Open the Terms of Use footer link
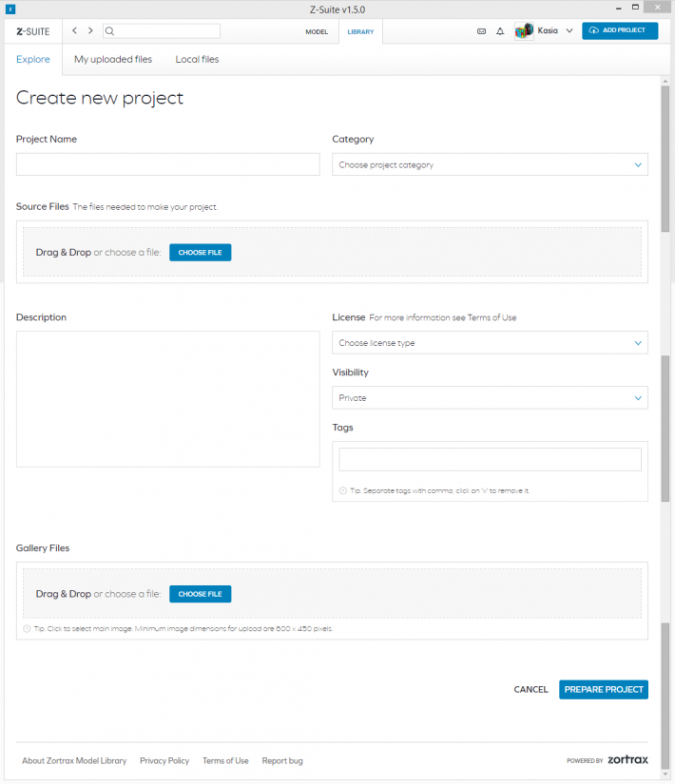Screen dimensions: 675x784 click(225, 760)
